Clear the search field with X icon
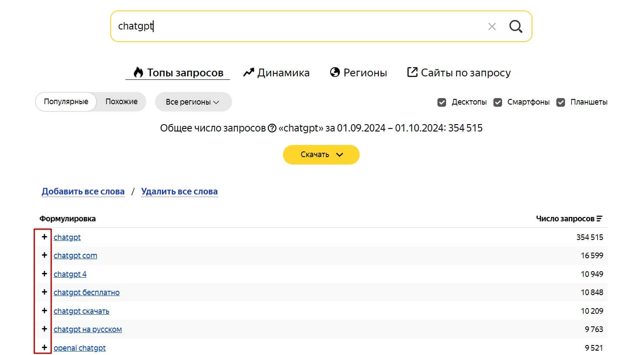The image size is (644, 355). 492,26
